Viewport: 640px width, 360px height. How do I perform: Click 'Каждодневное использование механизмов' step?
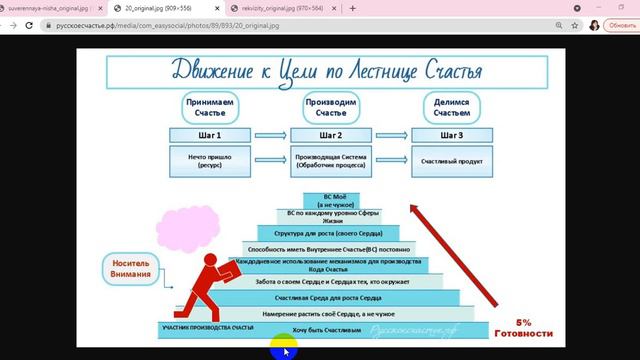(x=329, y=265)
